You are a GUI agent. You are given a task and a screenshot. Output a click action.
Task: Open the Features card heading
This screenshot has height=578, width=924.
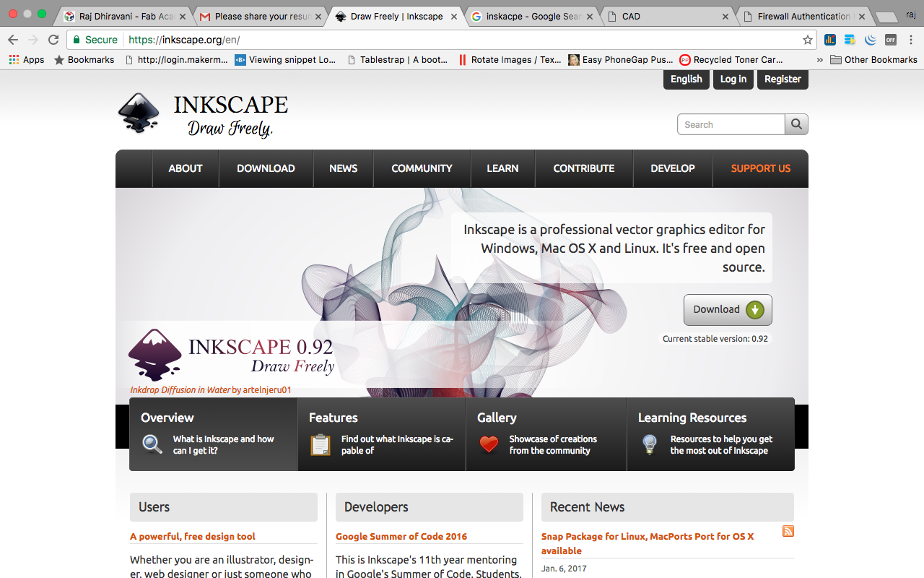coord(334,418)
